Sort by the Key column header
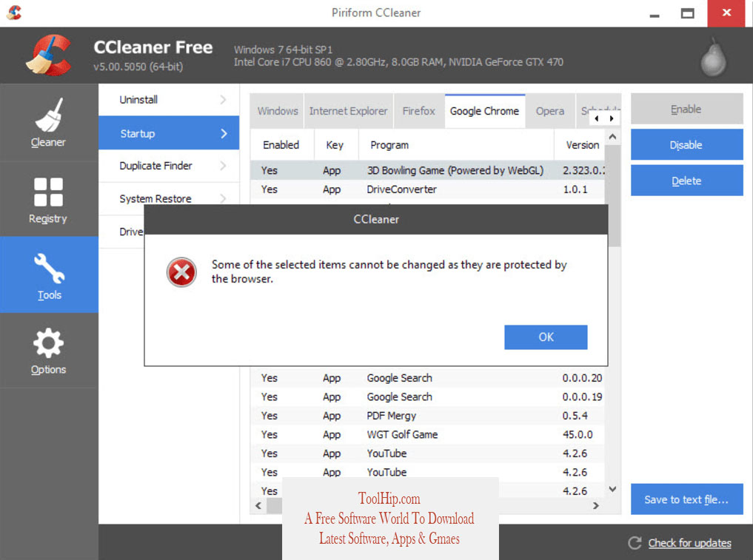 335,145
